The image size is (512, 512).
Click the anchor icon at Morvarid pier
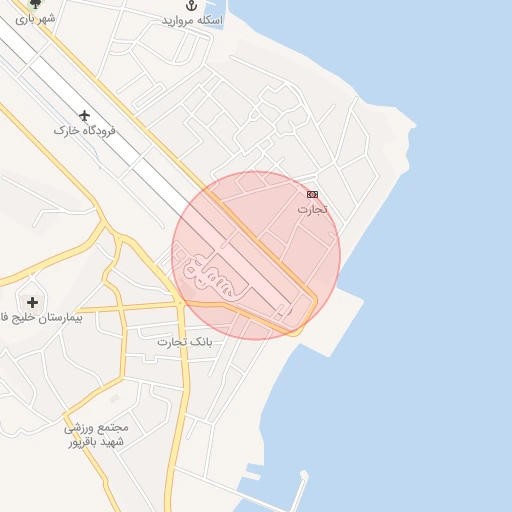(191, 5)
